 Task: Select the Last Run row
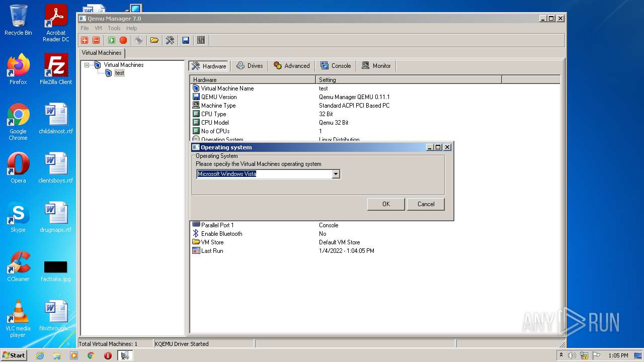coord(375,251)
